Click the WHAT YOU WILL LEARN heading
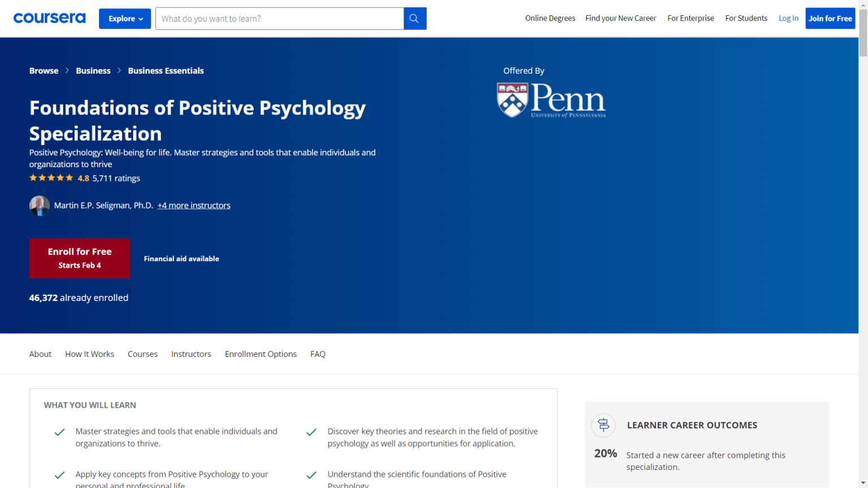 click(90, 405)
